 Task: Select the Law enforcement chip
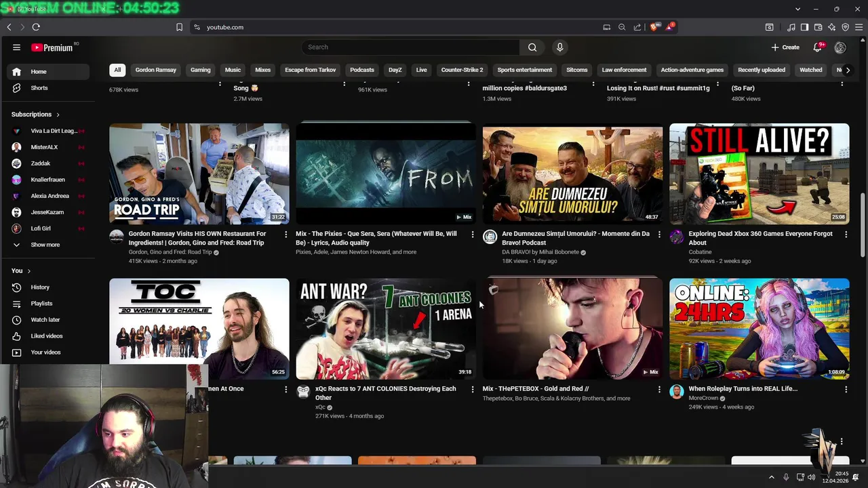pyautogui.click(x=624, y=70)
